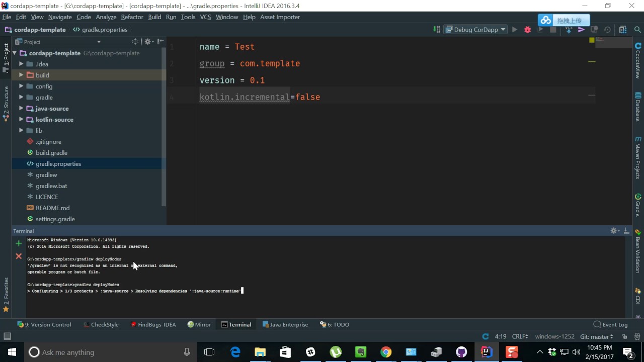
Task: Click the Search Everywhere magnifier icon
Action: click(x=637, y=30)
